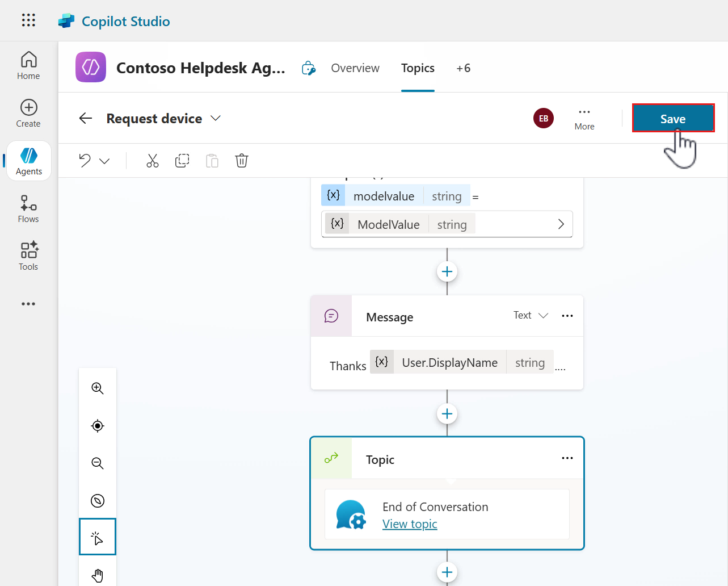Open the undo history dropdown arrow
Screen dimensions: 728x586
tap(104, 161)
